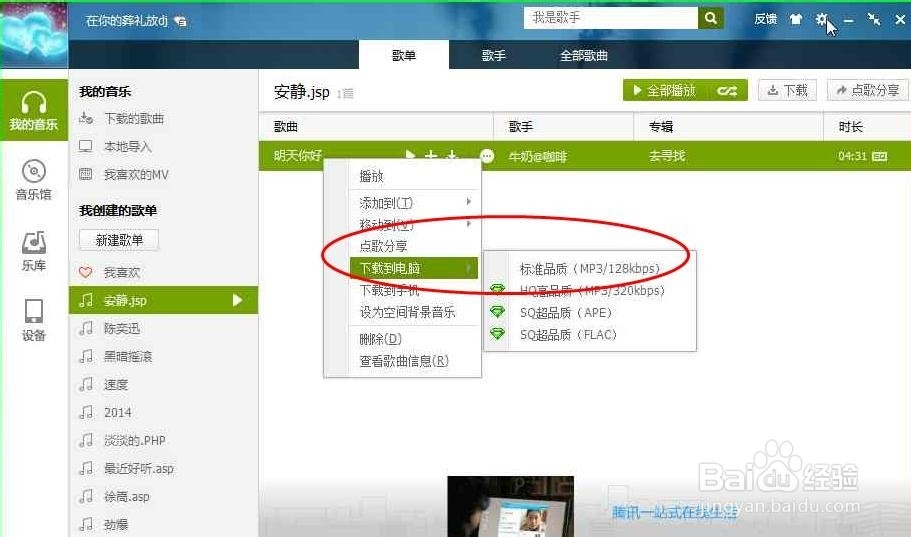Click the compact mode arrows icon
Image resolution: width=911 pixels, height=537 pixels.
click(874, 19)
